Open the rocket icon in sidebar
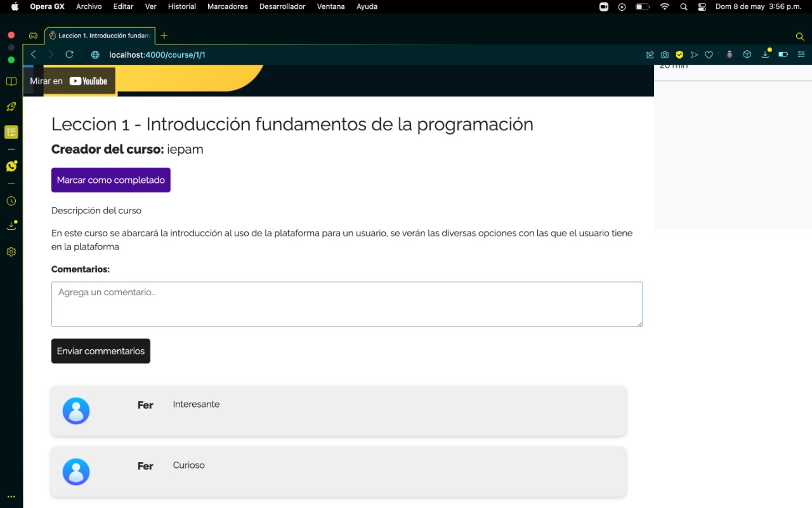Image resolution: width=812 pixels, height=508 pixels. (11, 107)
